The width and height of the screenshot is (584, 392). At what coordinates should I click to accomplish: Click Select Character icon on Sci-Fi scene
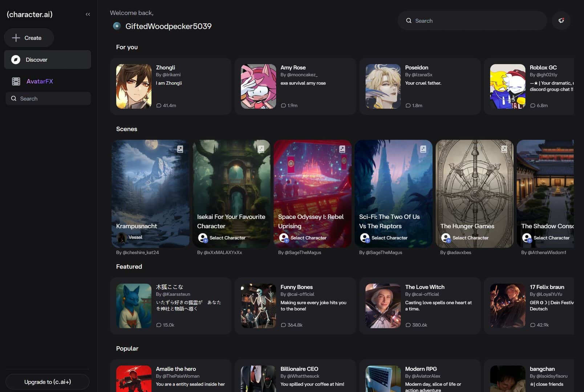[365, 238]
